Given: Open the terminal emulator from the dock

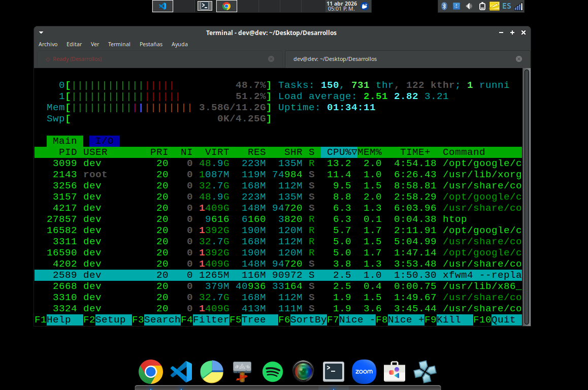Looking at the screenshot, I should click(x=334, y=372).
